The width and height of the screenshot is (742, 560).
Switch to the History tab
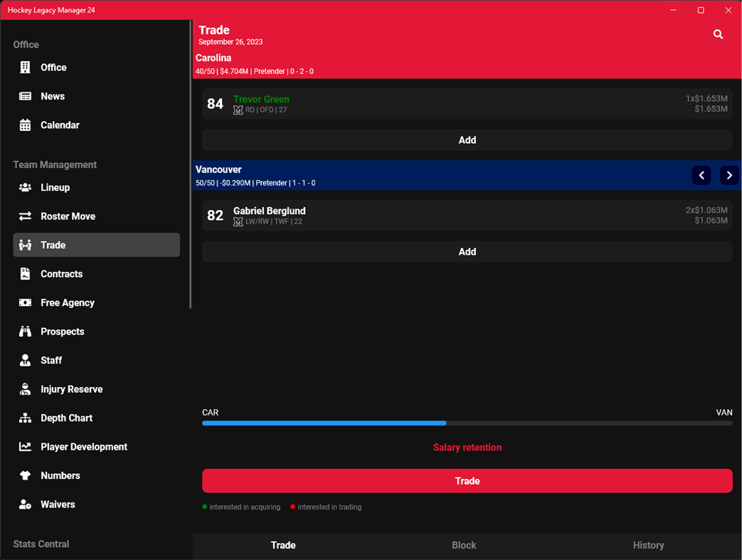point(648,545)
